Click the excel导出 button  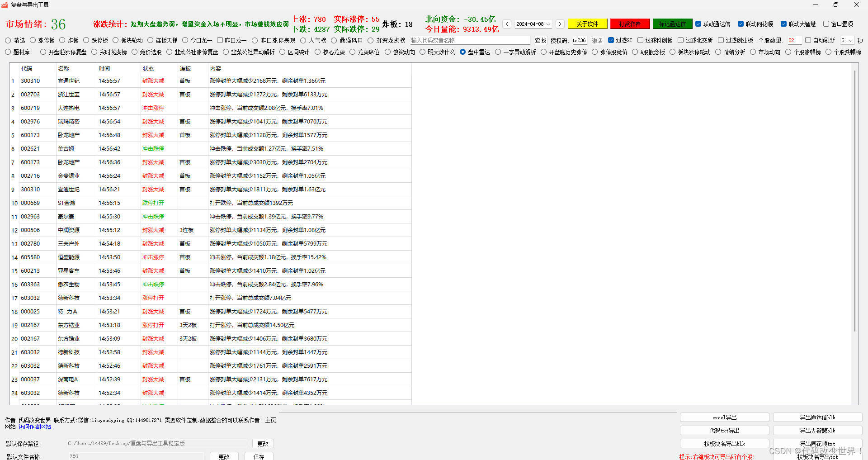[724, 417]
